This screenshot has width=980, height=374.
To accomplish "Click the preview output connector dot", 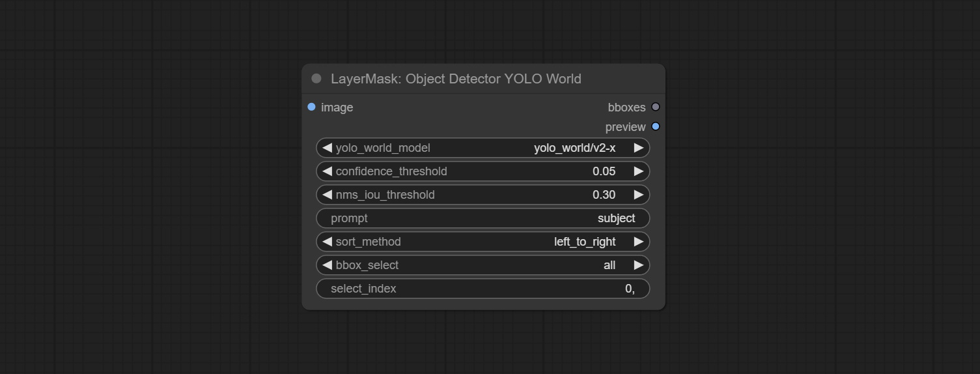I will pos(656,126).
